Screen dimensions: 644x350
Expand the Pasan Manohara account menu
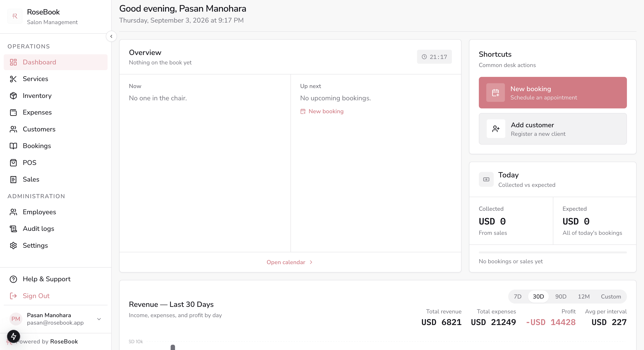99,319
